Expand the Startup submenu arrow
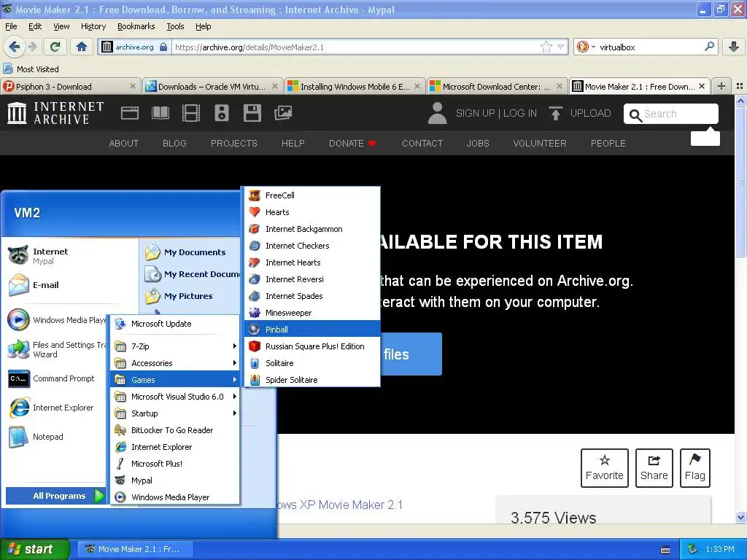This screenshot has width=747, height=560. [x=234, y=413]
